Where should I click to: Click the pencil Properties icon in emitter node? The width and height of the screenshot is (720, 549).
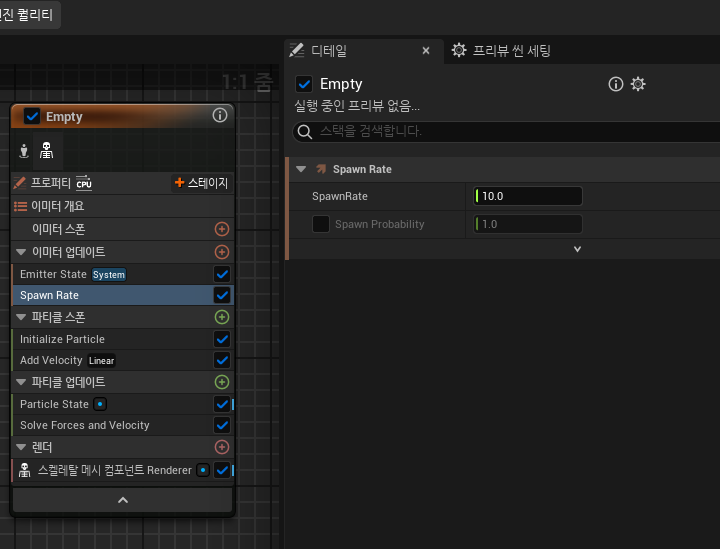pyautogui.click(x=20, y=183)
